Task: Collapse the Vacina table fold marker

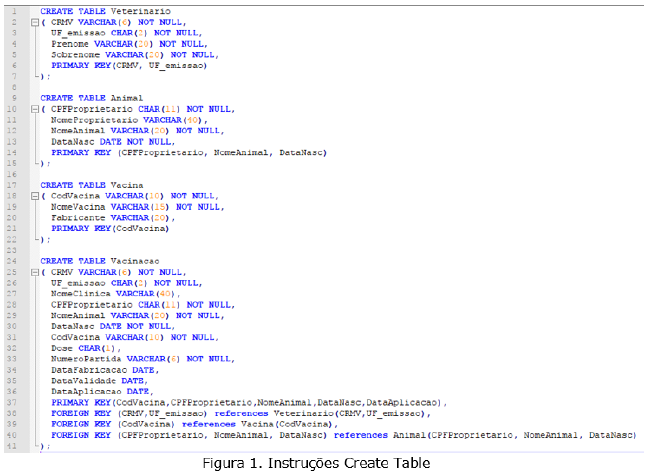Action: [34, 196]
